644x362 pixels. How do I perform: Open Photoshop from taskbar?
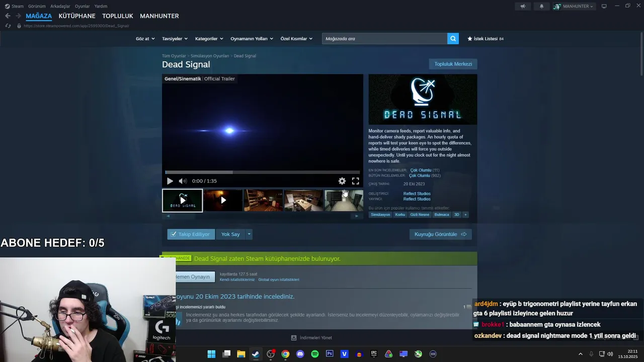(330, 354)
